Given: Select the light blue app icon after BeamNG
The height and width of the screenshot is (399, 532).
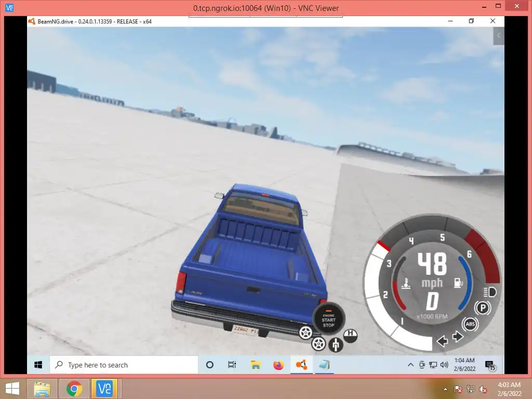Looking at the screenshot, I should [x=324, y=365].
